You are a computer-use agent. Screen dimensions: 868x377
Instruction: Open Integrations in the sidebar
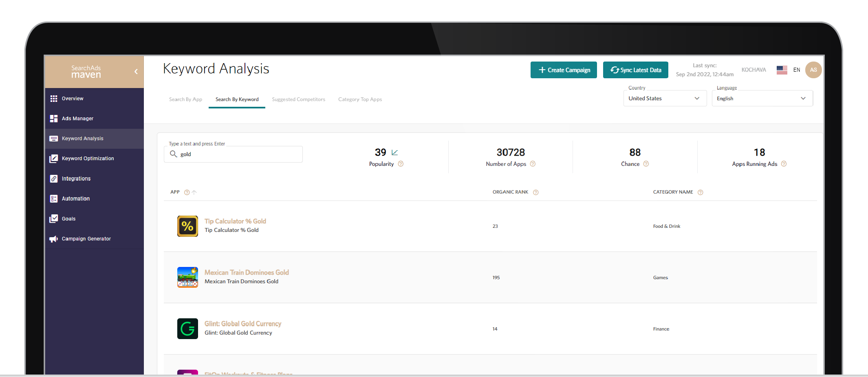coord(95,179)
